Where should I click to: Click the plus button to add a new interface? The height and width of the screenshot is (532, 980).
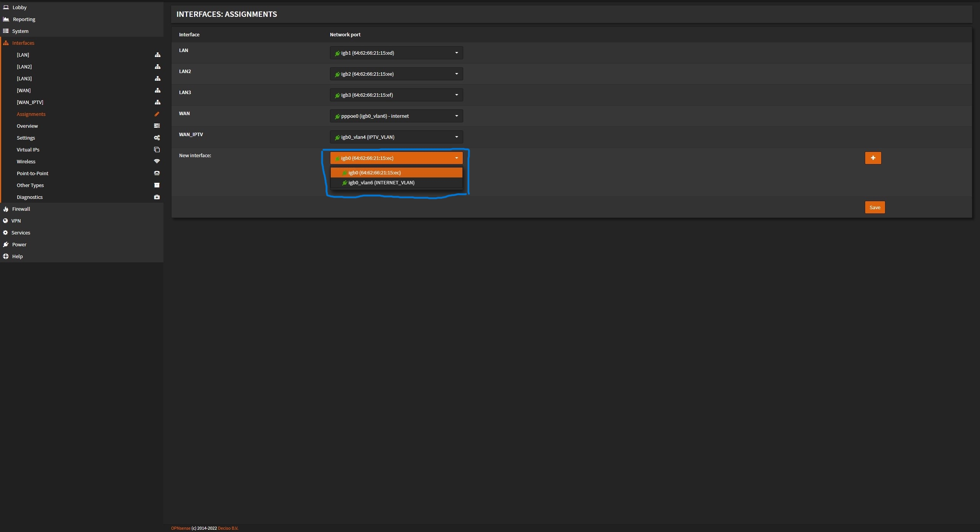[x=873, y=158]
